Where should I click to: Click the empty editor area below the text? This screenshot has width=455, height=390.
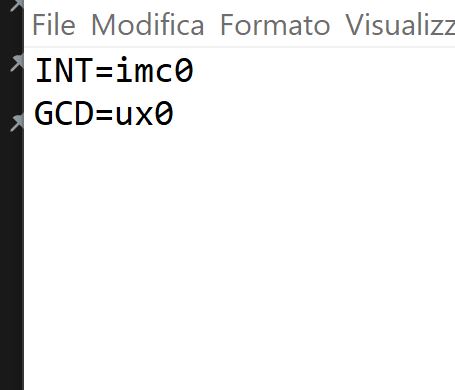pos(239,260)
